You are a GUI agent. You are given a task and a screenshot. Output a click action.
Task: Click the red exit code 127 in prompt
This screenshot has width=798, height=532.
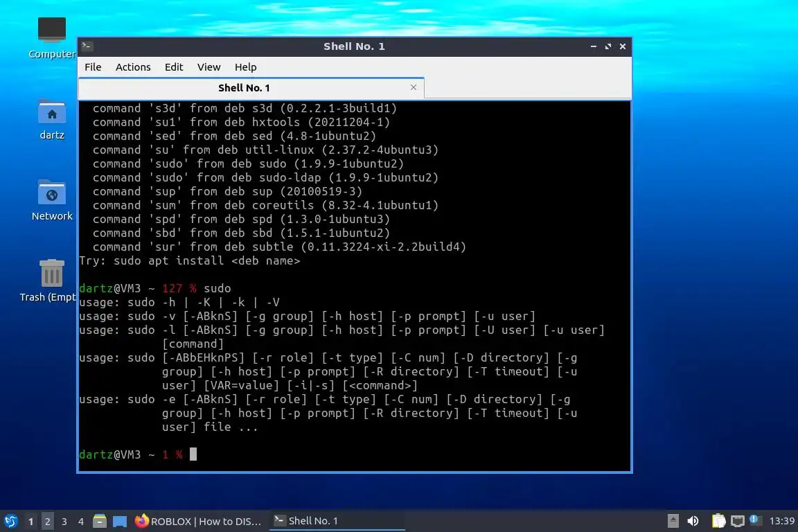tap(172, 288)
